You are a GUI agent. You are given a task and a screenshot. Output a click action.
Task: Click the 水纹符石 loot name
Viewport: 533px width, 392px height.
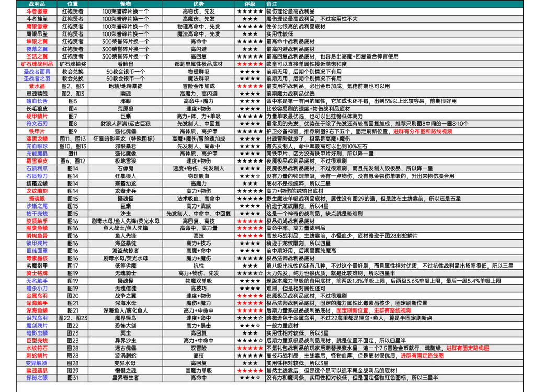click(37, 348)
